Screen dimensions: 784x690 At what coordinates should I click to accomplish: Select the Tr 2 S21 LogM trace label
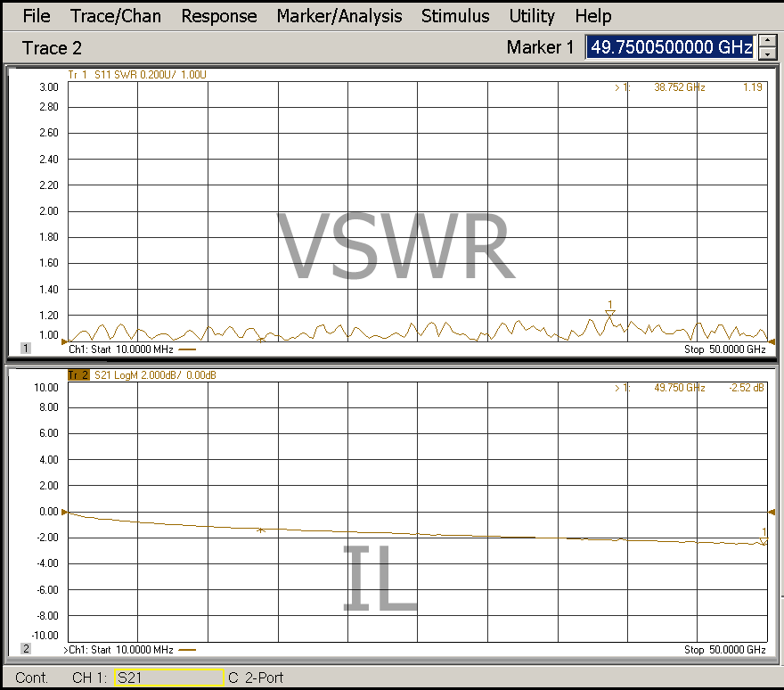[x=142, y=375]
